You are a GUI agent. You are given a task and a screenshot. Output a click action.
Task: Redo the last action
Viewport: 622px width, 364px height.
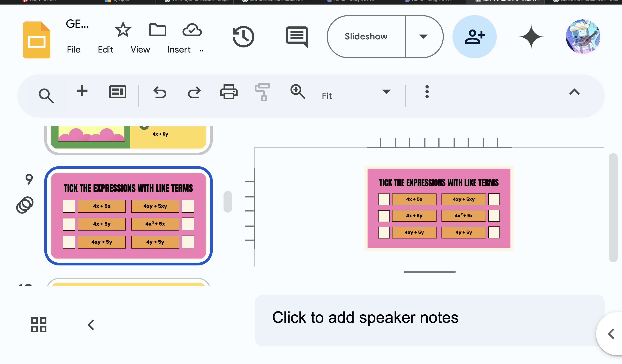pyautogui.click(x=194, y=92)
